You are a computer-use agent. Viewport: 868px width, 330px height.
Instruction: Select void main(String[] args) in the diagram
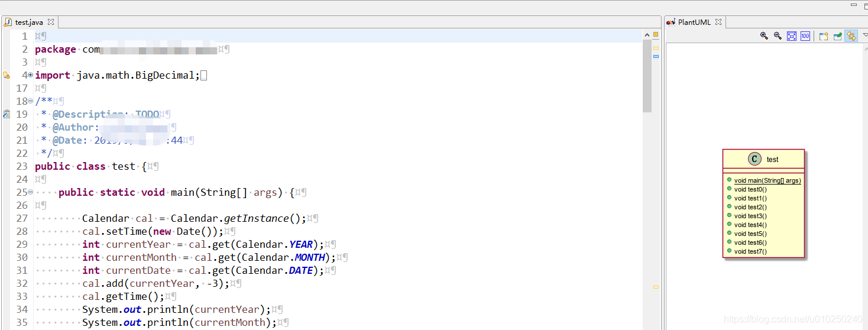767,180
